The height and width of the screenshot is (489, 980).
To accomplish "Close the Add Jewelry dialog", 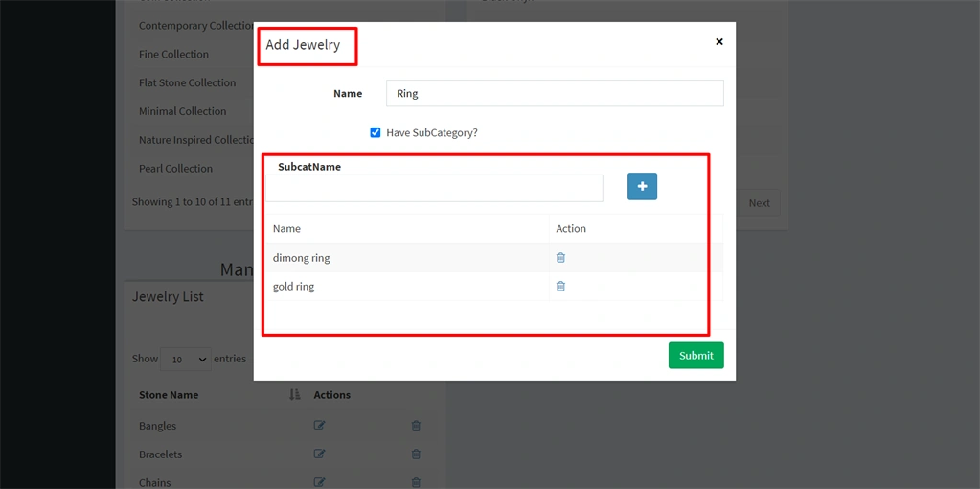I will click(718, 42).
